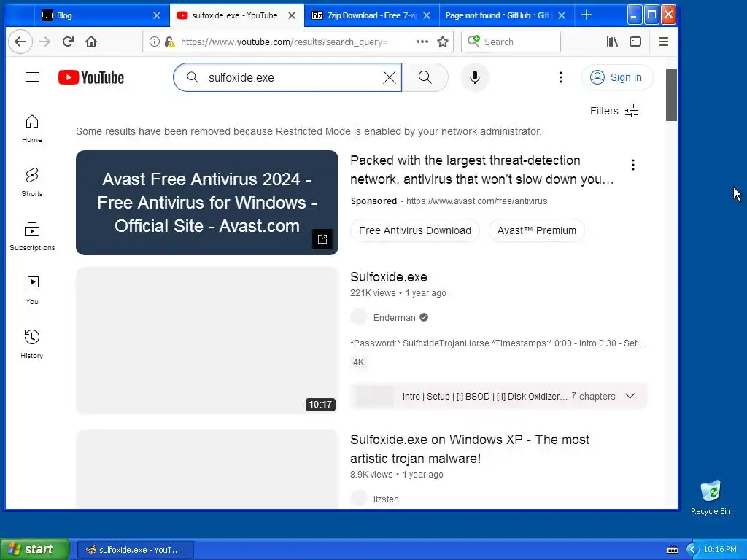This screenshot has height=560, width=747.
Task: Close the sulfoxide.exe YouTube tab
Action: (292, 15)
